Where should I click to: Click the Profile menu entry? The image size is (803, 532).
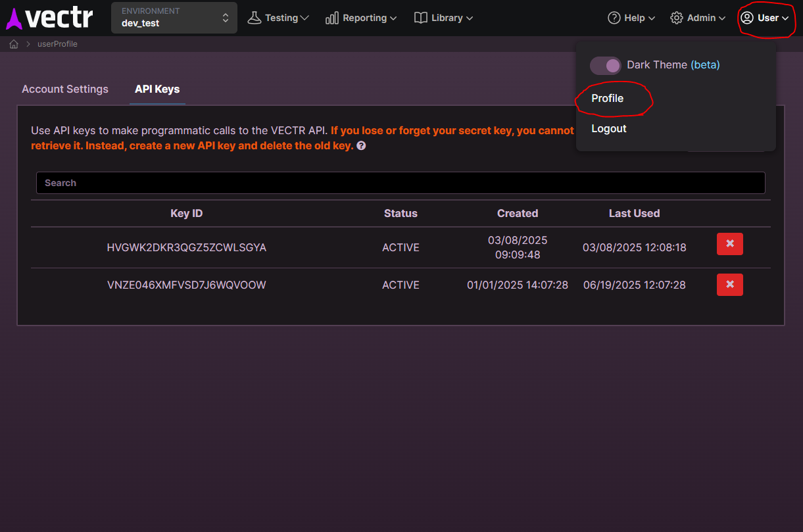[x=607, y=98]
